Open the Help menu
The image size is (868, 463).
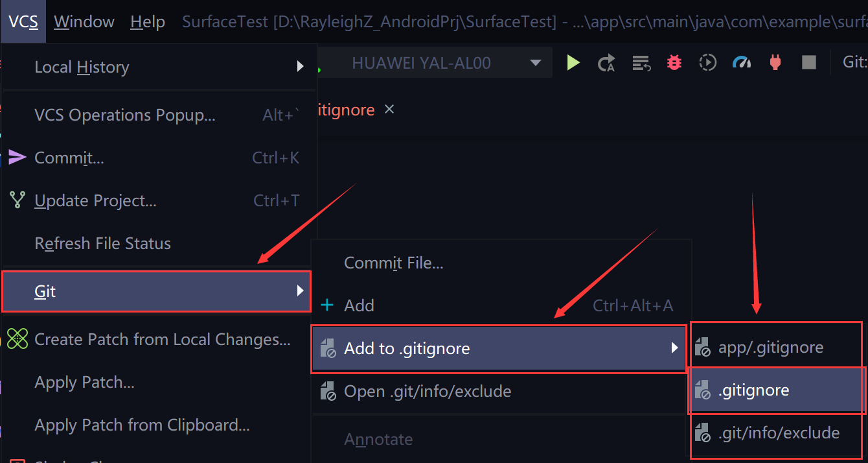pyautogui.click(x=148, y=21)
